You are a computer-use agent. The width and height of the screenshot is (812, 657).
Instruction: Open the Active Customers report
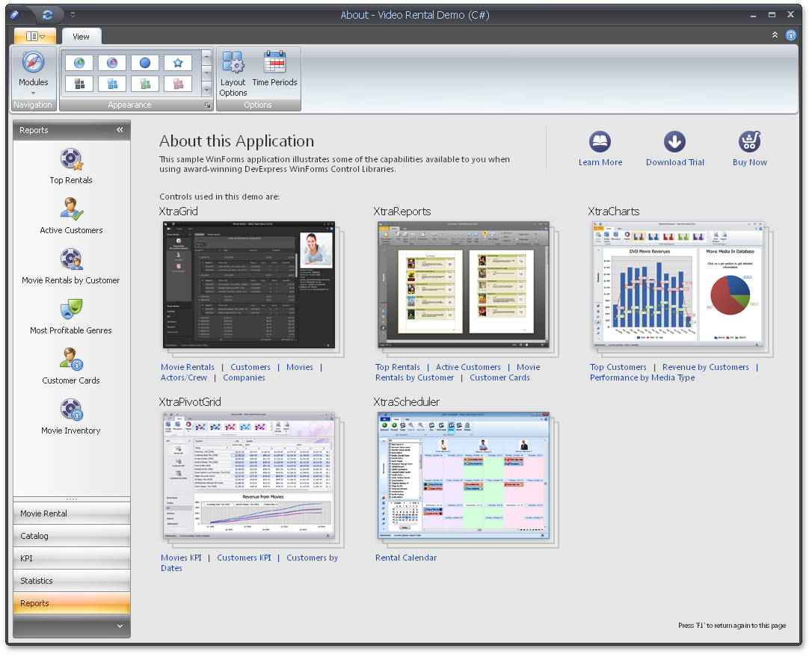tap(71, 217)
